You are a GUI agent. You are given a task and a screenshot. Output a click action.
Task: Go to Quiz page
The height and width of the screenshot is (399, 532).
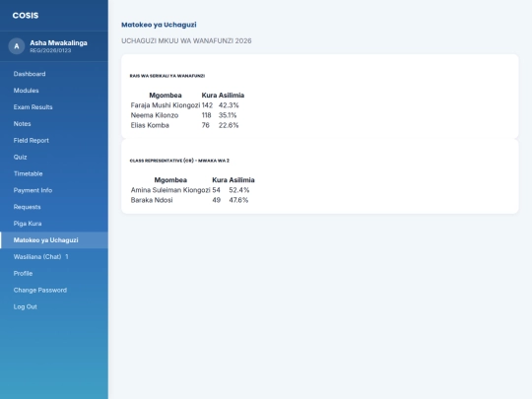[54, 157]
